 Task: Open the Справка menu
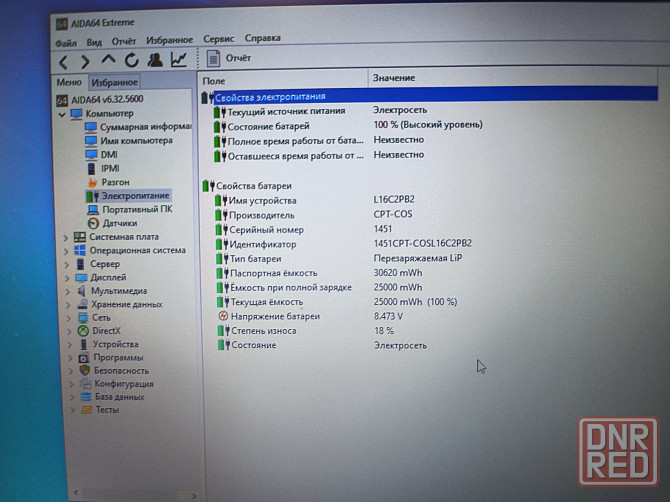coord(262,38)
